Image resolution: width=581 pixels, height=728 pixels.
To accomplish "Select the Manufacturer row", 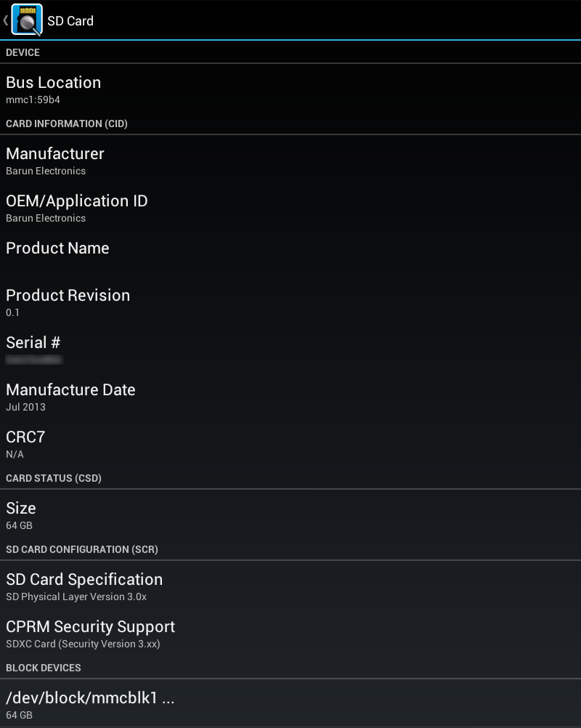I will click(x=290, y=161).
